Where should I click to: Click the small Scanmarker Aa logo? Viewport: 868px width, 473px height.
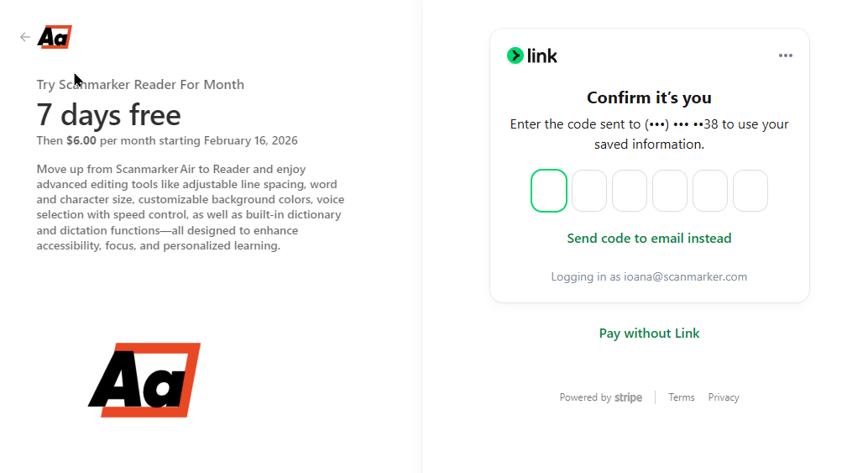[x=55, y=37]
